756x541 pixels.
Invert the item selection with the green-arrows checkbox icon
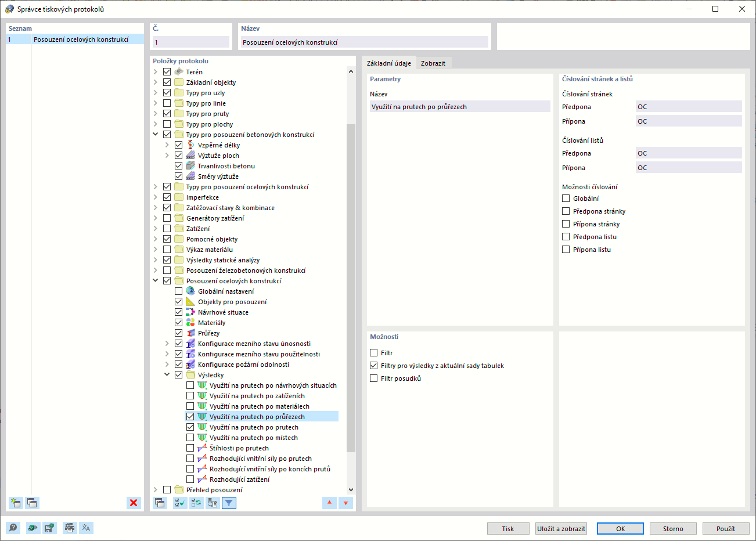click(x=197, y=503)
